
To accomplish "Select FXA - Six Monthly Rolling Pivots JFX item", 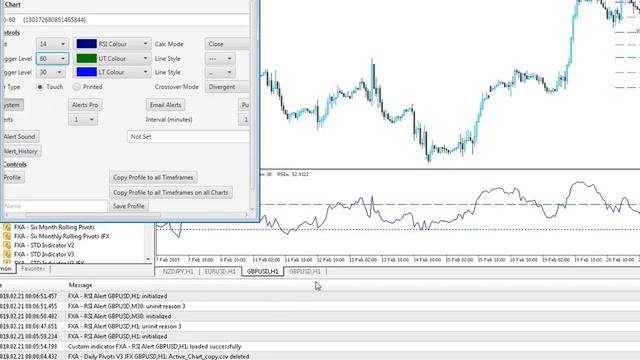I will pyautogui.click(x=62, y=236).
